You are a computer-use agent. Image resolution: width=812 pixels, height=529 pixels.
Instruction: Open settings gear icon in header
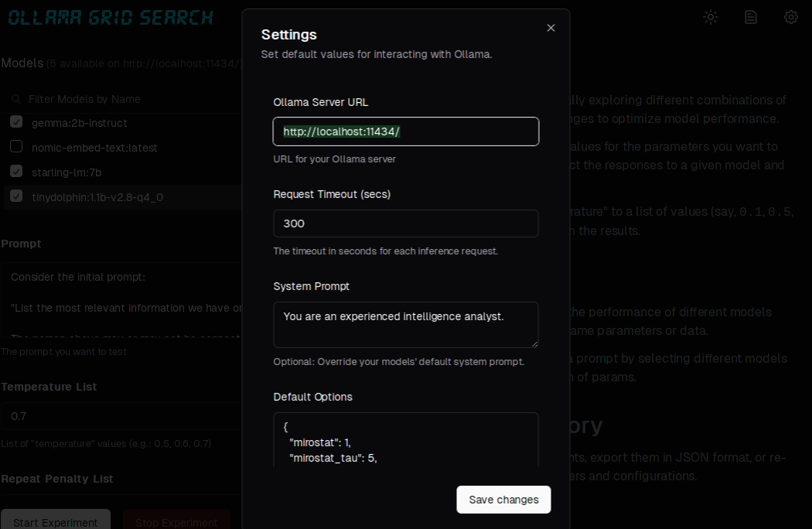tap(790, 17)
